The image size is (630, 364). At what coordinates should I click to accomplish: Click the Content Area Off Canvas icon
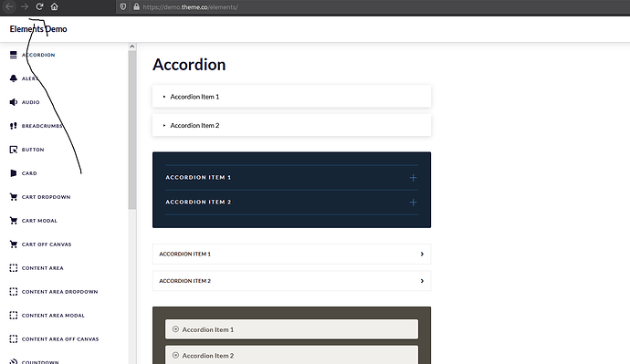pos(14,338)
